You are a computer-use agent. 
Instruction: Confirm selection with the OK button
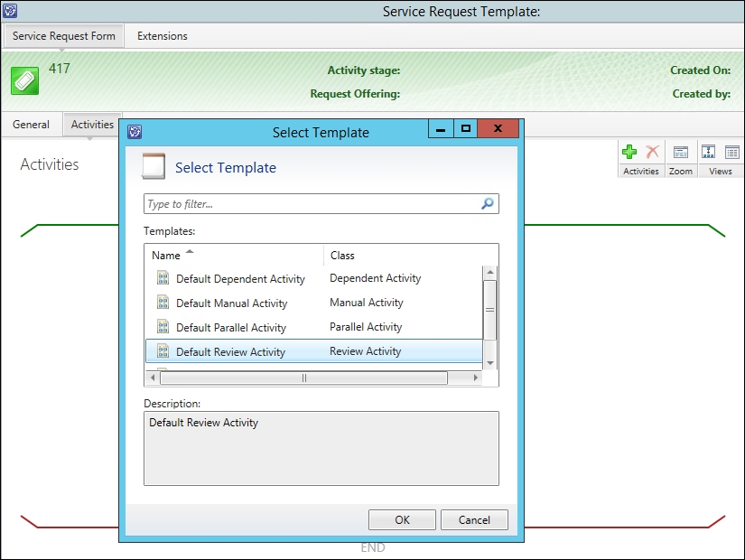[402, 519]
